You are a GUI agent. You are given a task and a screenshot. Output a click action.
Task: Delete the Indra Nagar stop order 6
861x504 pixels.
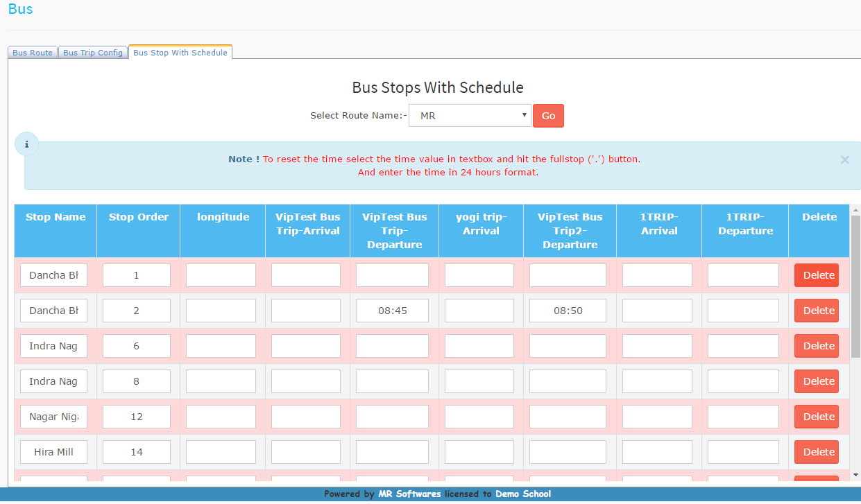(818, 346)
